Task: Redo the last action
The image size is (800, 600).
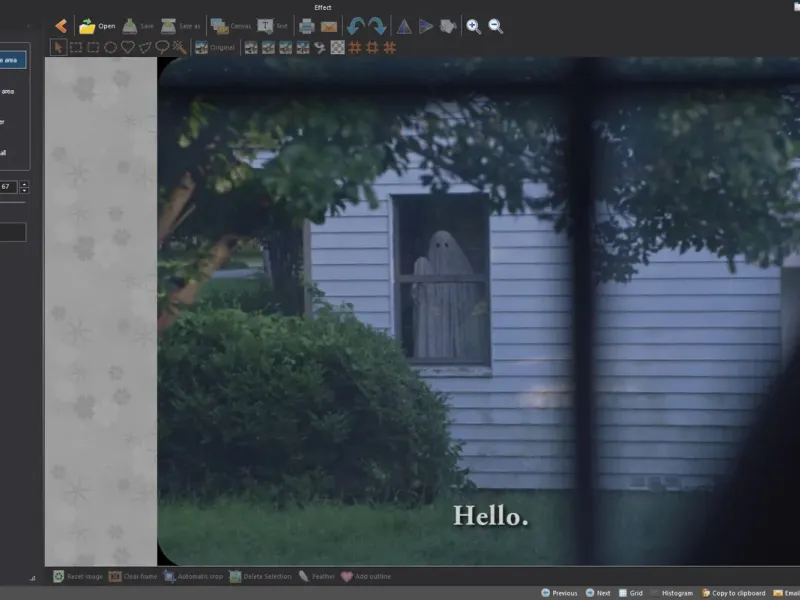Action: 377,26
